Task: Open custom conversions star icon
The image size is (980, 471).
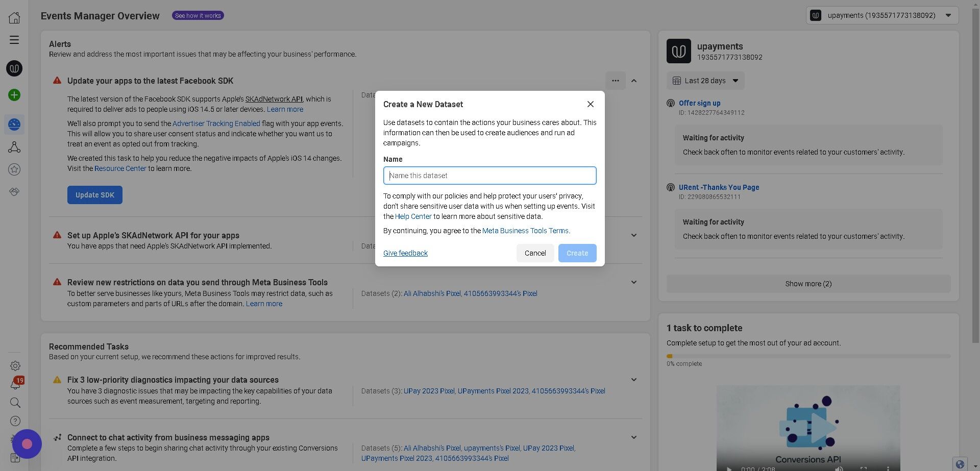Action: [14, 169]
